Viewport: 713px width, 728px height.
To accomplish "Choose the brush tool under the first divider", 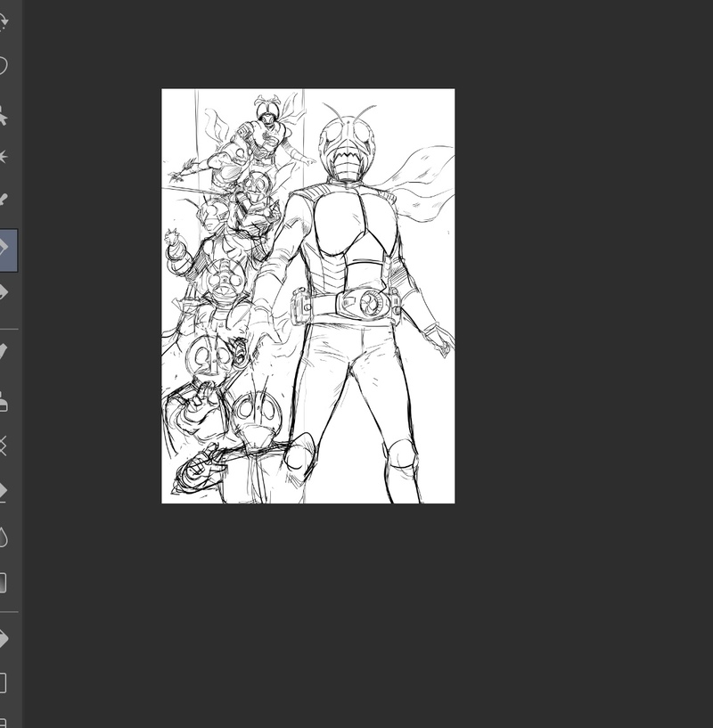I will (3, 351).
